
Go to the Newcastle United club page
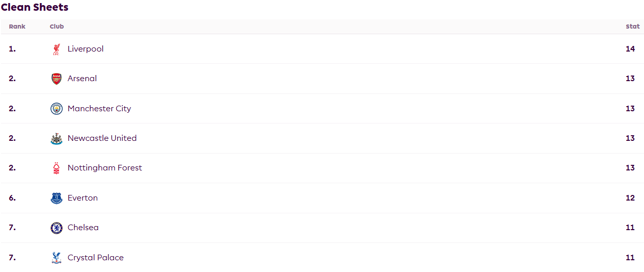click(x=102, y=138)
